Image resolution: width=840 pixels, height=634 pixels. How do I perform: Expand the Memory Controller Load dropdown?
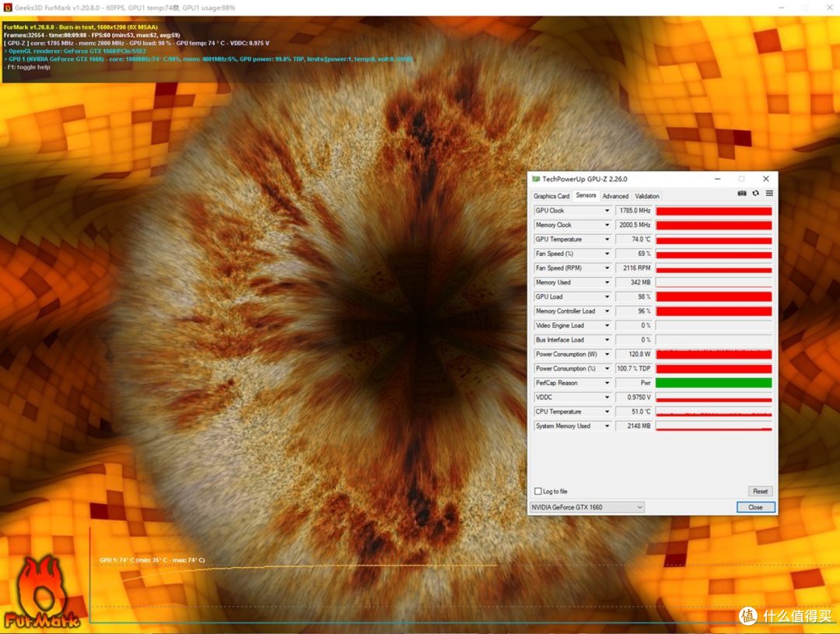pyautogui.click(x=607, y=311)
